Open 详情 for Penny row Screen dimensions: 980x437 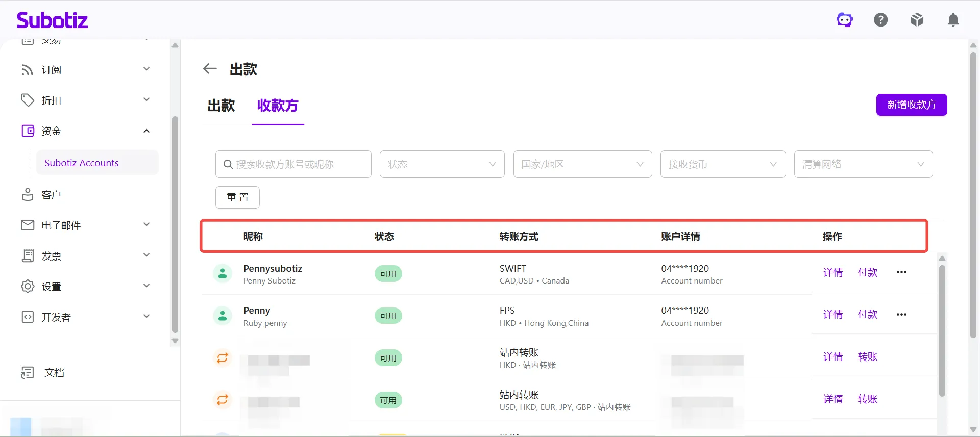(x=833, y=315)
